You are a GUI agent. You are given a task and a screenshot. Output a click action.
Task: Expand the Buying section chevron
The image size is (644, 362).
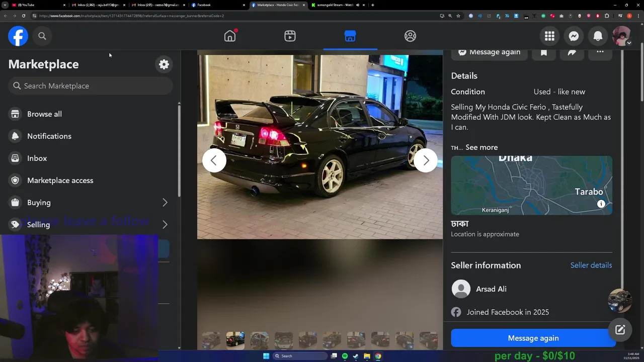point(165,203)
